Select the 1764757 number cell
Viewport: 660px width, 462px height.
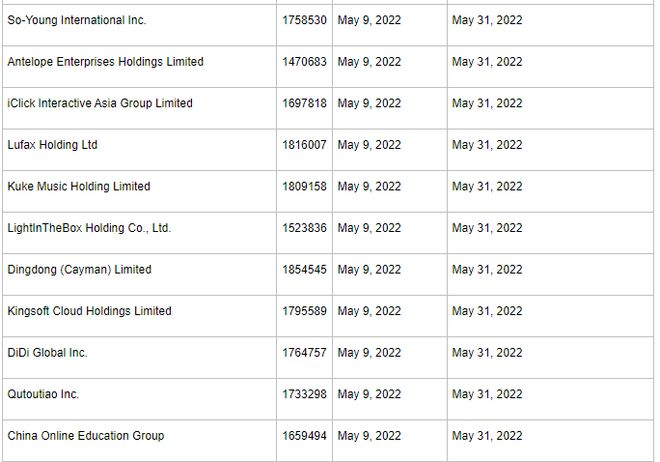coord(304,352)
